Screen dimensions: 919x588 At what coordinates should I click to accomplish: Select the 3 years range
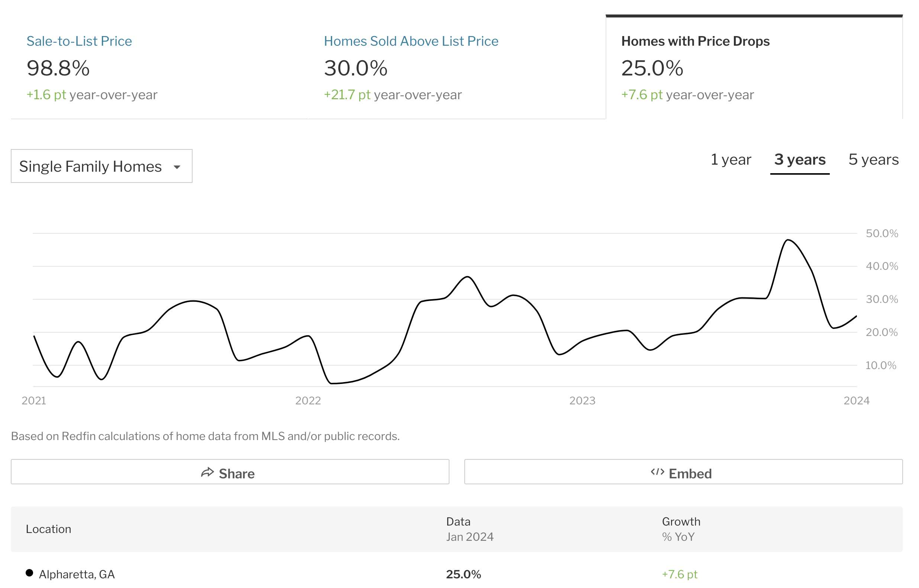(800, 159)
